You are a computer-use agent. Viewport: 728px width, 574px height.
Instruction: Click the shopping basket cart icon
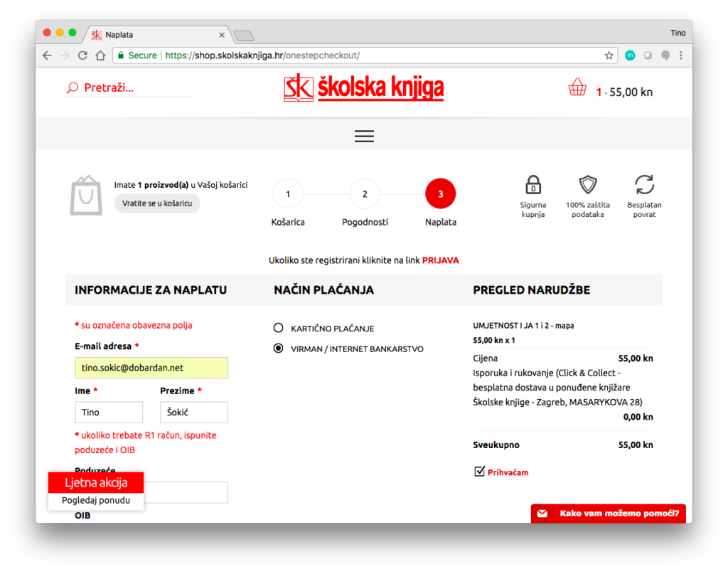(x=577, y=88)
